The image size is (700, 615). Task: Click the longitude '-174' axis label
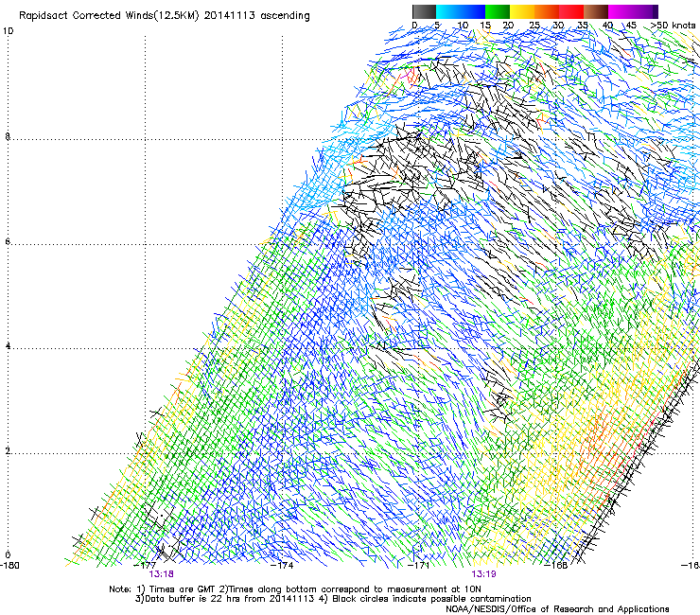[x=283, y=566]
